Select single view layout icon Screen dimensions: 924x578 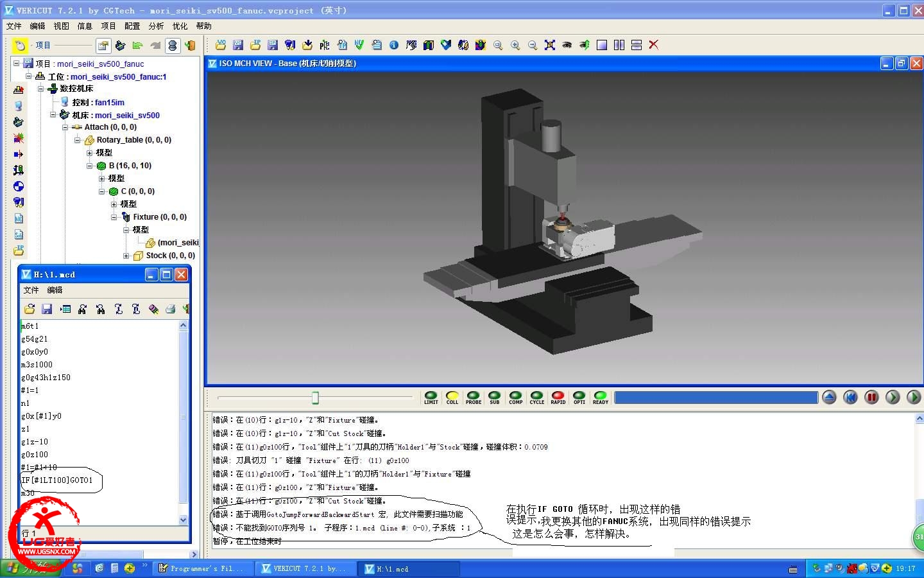(602, 45)
